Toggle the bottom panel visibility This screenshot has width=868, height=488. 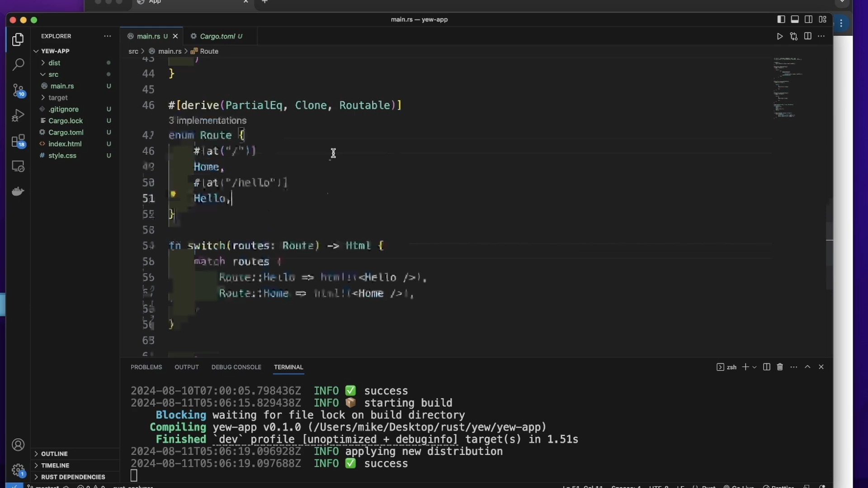(795, 19)
